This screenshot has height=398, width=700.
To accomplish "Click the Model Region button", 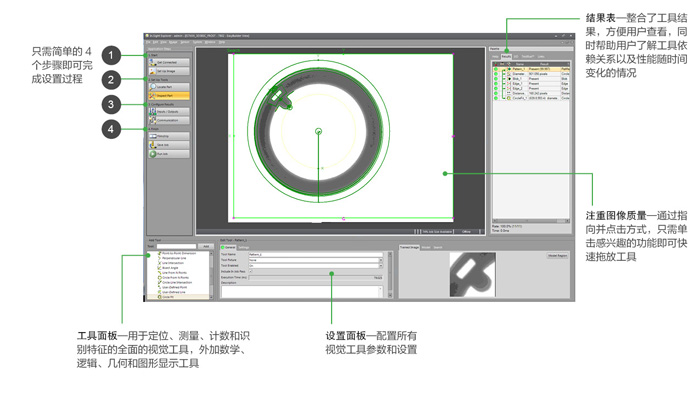I will pos(557,256).
